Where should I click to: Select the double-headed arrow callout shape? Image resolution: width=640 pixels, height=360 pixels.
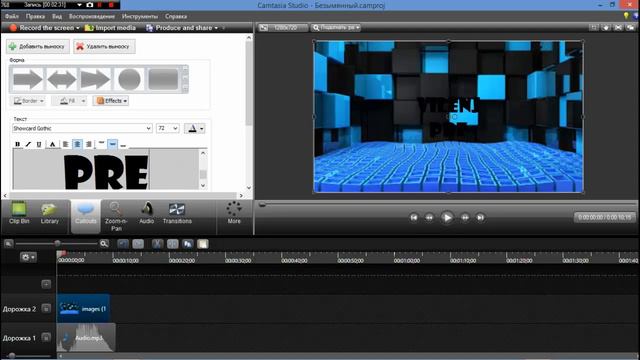(x=62, y=79)
